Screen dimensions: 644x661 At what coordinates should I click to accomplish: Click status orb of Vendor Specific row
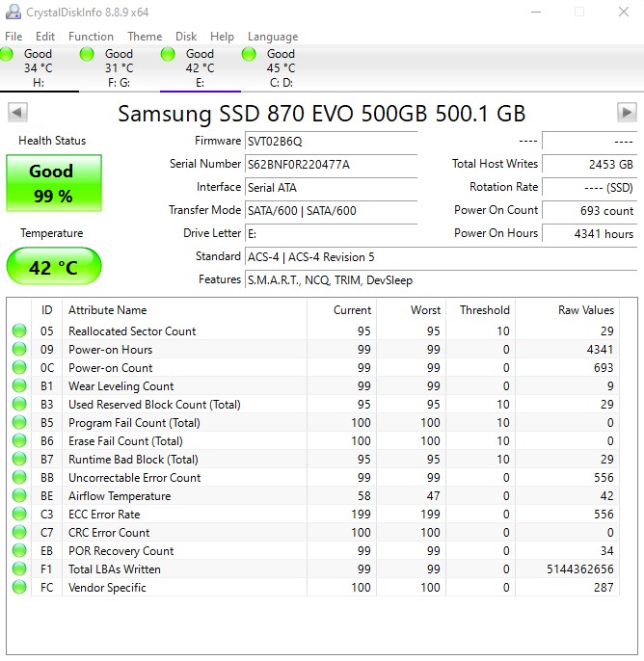point(19,587)
